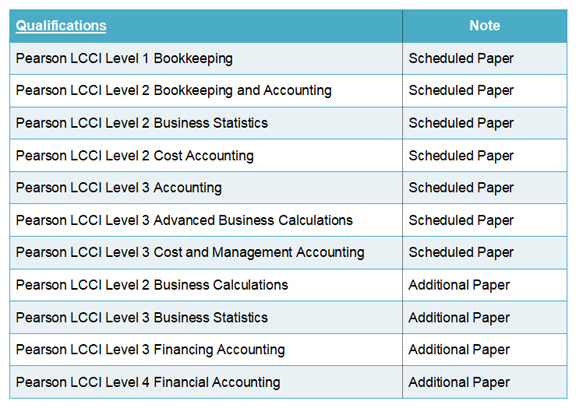Click Level 3 Advanced Business Calculations
The width and height of the screenshot is (576, 408).
pos(184,220)
